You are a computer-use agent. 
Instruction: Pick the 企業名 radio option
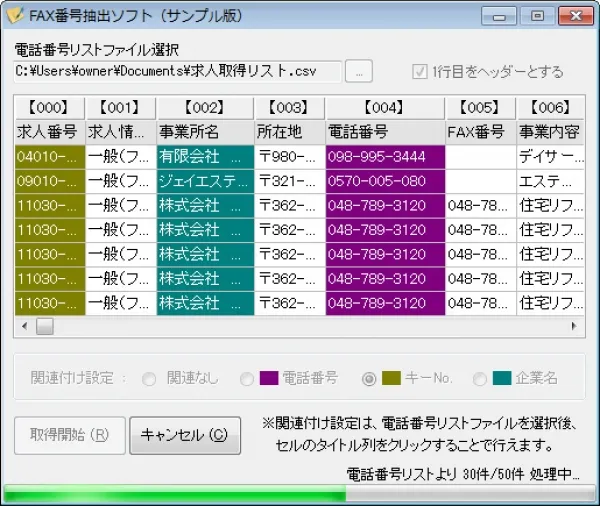(x=480, y=379)
